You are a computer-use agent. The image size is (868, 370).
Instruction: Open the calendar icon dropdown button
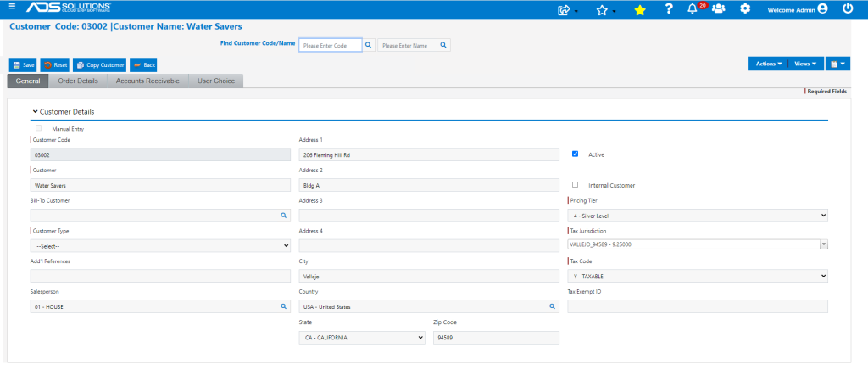tap(837, 64)
